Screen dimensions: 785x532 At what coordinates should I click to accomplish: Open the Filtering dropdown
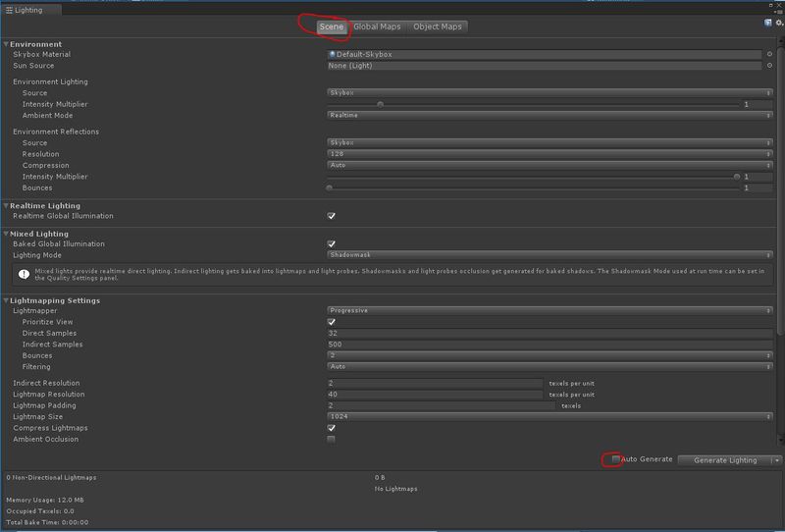(549, 367)
